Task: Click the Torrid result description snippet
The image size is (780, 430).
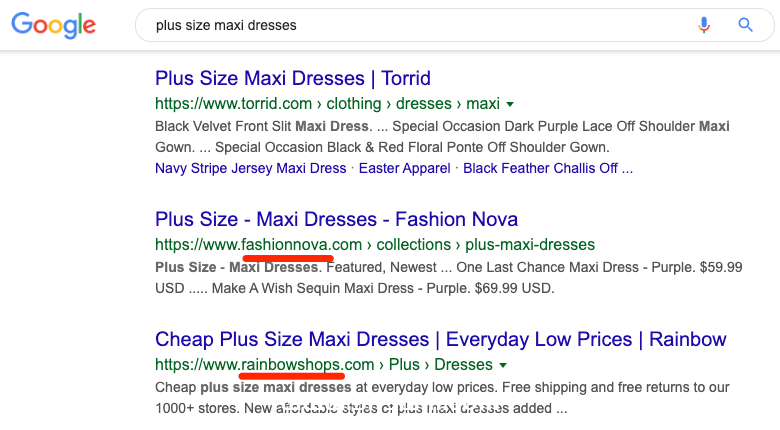Action: [443, 137]
